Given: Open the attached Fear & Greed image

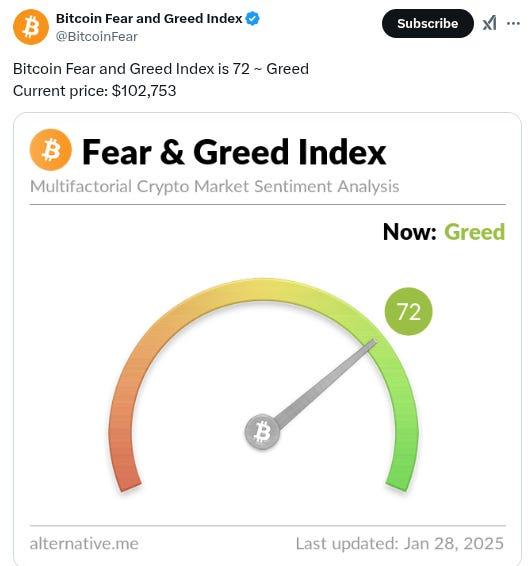Looking at the screenshot, I should point(267,339).
